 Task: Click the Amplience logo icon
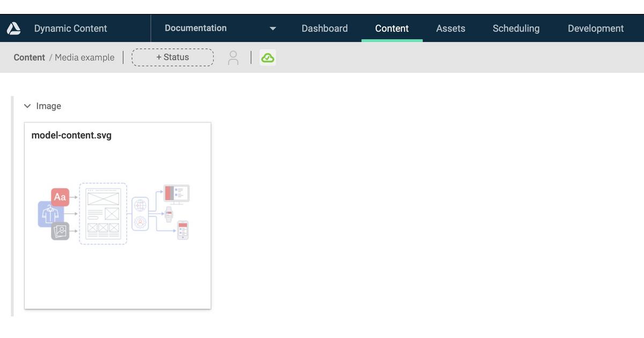tap(14, 28)
